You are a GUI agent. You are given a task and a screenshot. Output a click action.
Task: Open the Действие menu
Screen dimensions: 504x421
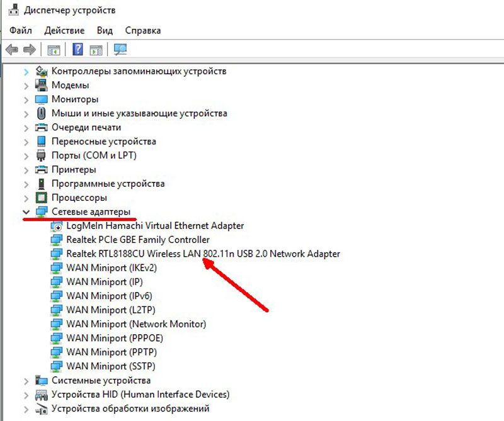tap(64, 30)
